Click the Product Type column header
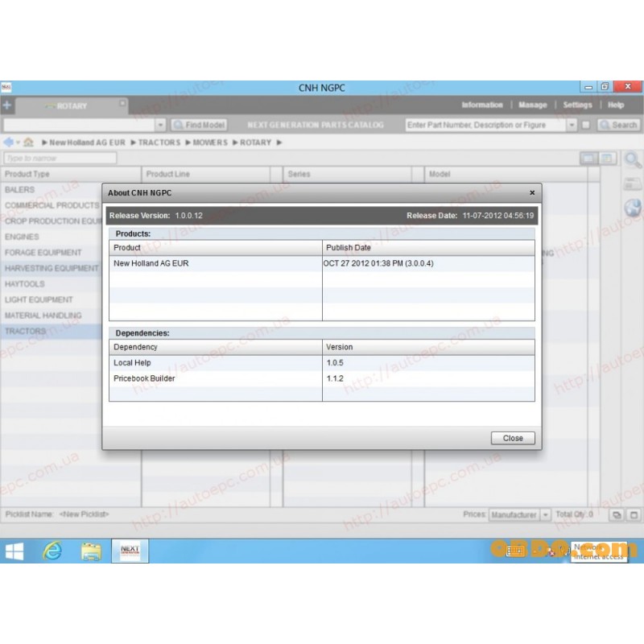The image size is (644, 644). point(71,174)
